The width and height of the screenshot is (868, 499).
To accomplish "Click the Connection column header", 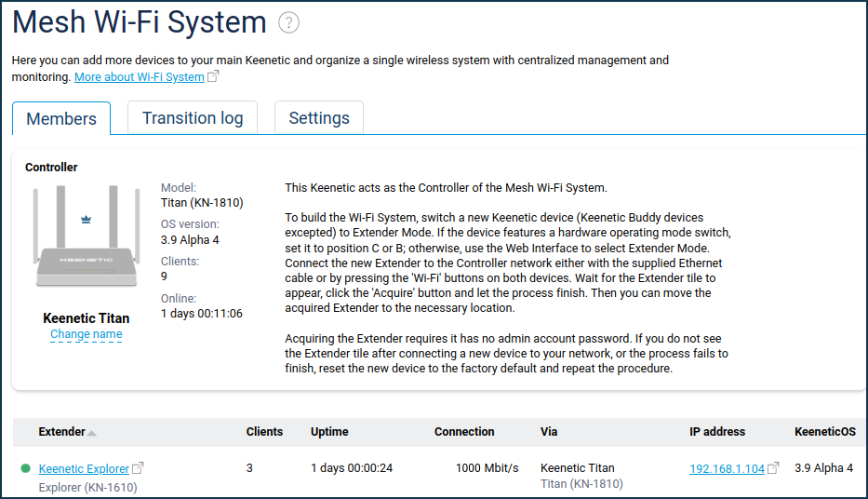I will point(464,431).
